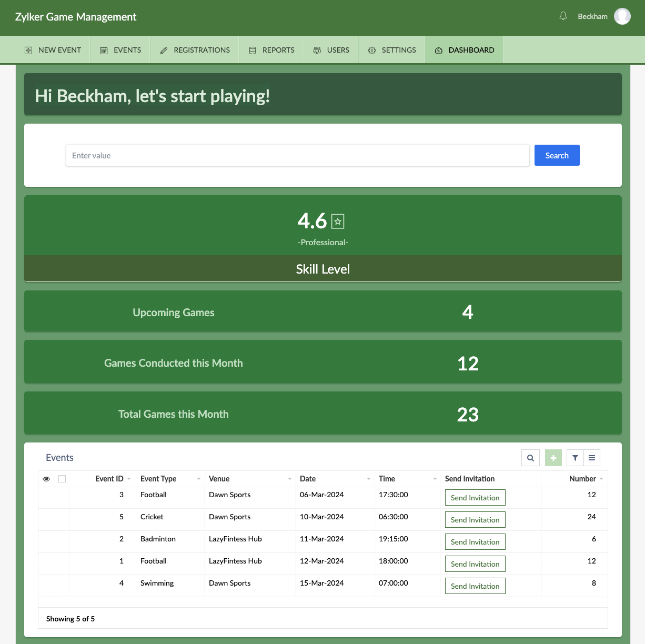This screenshot has width=645, height=644.
Task: Open the notification bell
Action: click(x=563, y=16)
